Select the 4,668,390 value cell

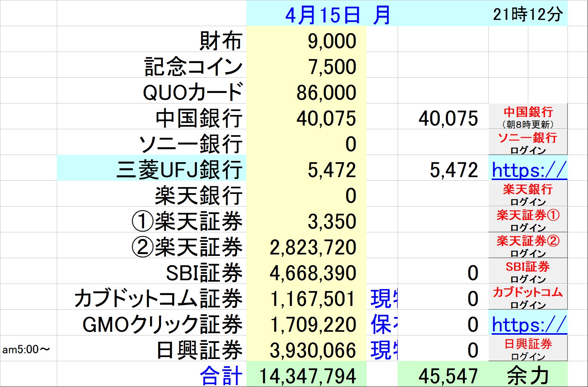[307, 271]
